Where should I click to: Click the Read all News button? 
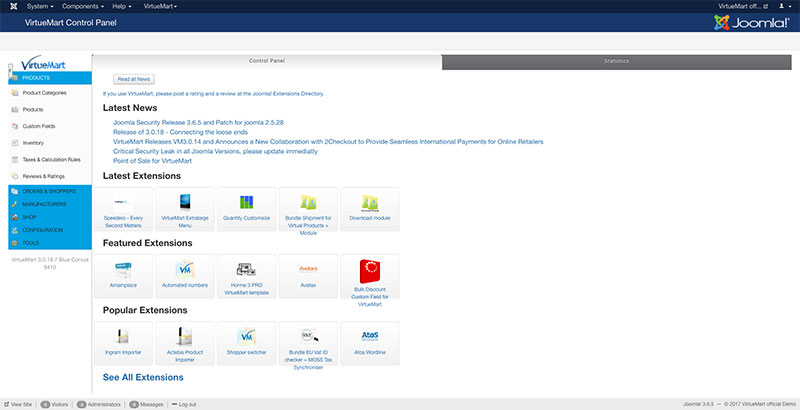click(x=134, y=80)
